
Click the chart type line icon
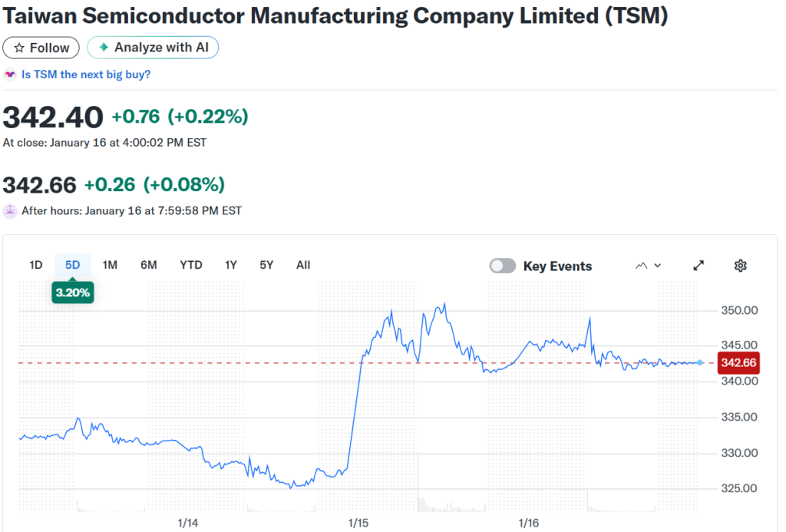click(642, 266)
